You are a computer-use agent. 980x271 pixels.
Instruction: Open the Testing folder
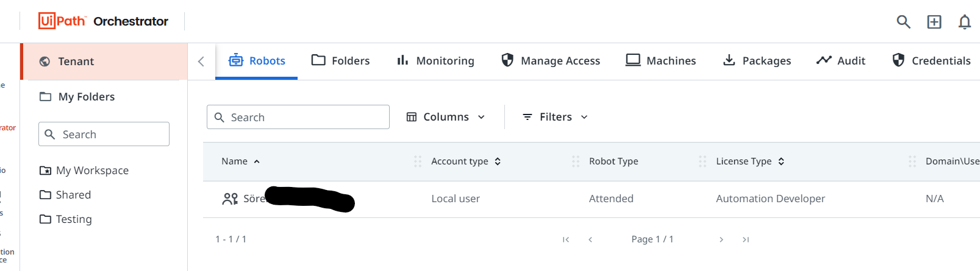pyautogui.click(x=66, y=219)
